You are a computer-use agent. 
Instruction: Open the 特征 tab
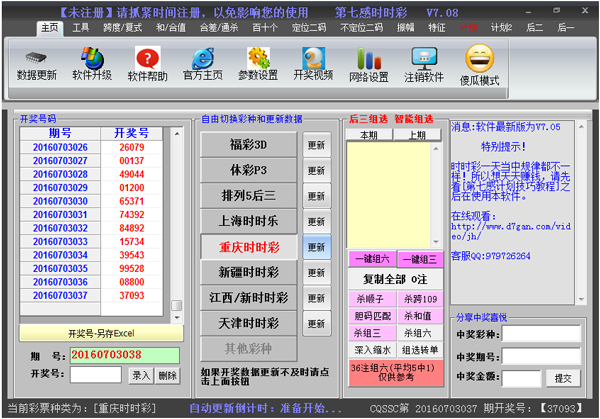437,28
